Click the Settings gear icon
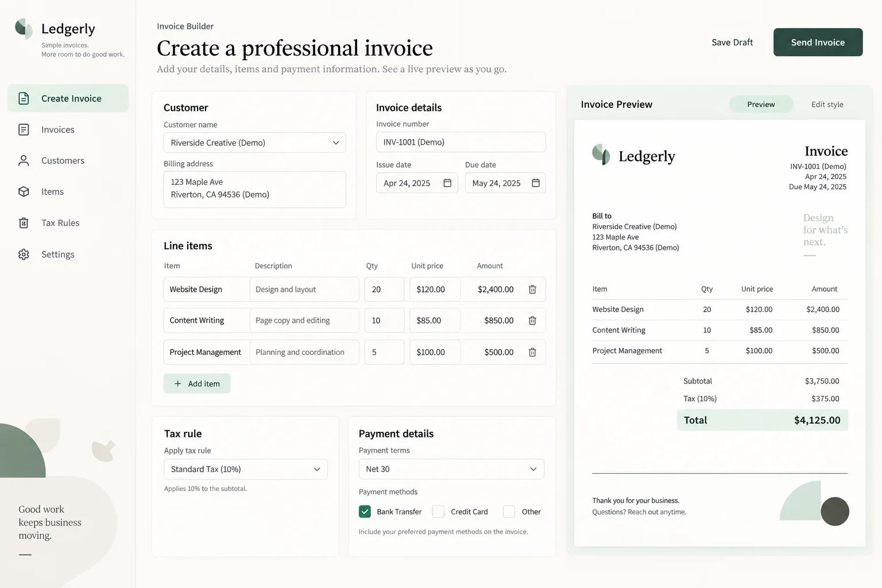Viewport: 882px width, 588px height. (x=24, y=254)
